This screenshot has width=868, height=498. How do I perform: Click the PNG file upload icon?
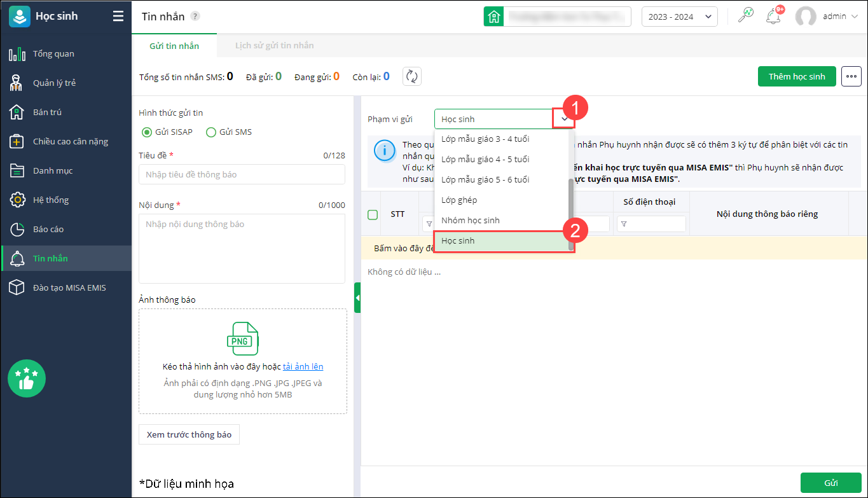(x=242, y=338)
